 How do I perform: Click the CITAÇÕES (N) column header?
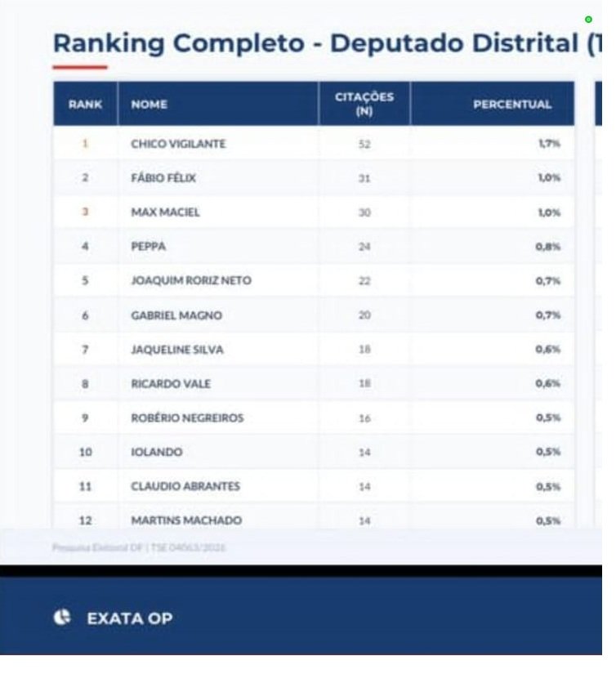pos(364,104)
